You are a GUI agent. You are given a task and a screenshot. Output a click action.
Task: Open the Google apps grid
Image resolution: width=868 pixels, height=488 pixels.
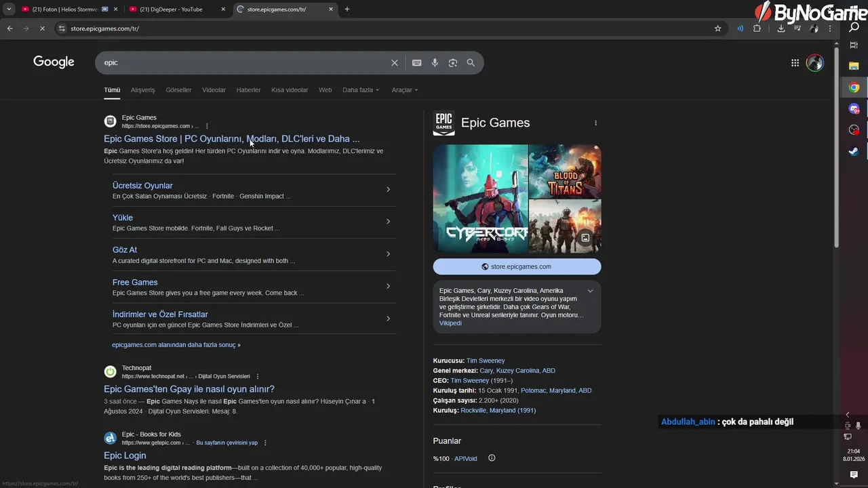click(x=795, y=62)
